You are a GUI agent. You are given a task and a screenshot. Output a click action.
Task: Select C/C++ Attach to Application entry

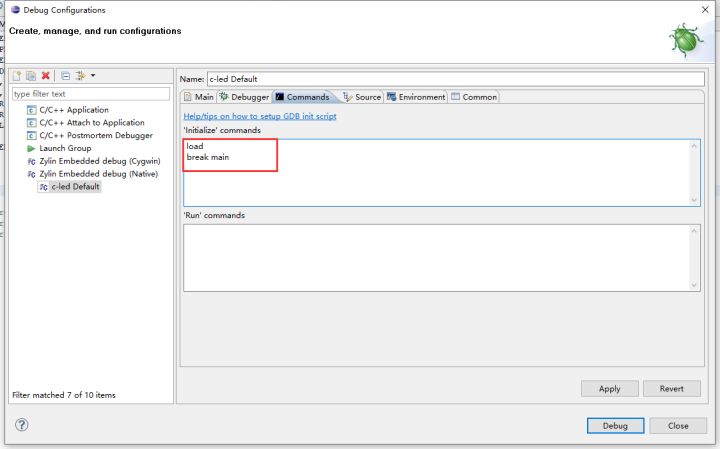(91, 123)
